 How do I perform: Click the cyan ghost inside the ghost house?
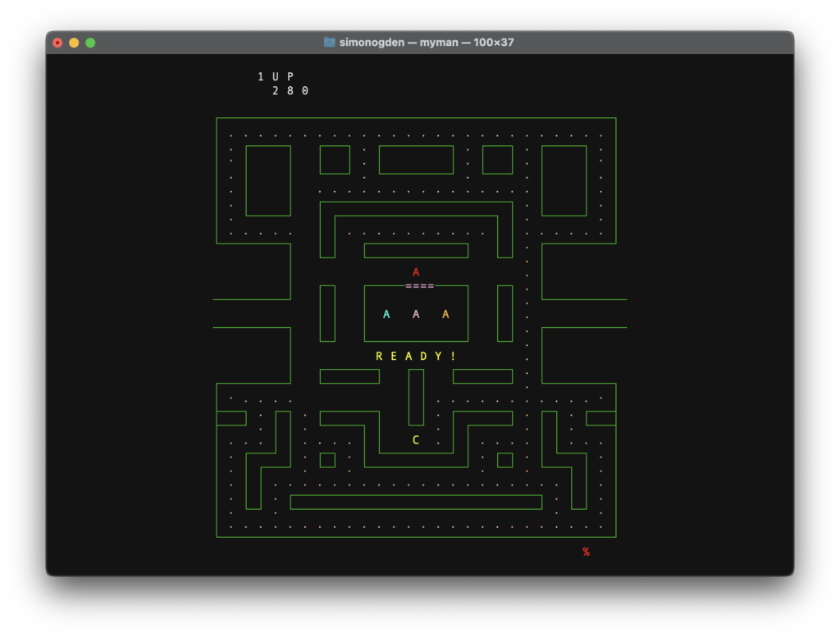386,314
